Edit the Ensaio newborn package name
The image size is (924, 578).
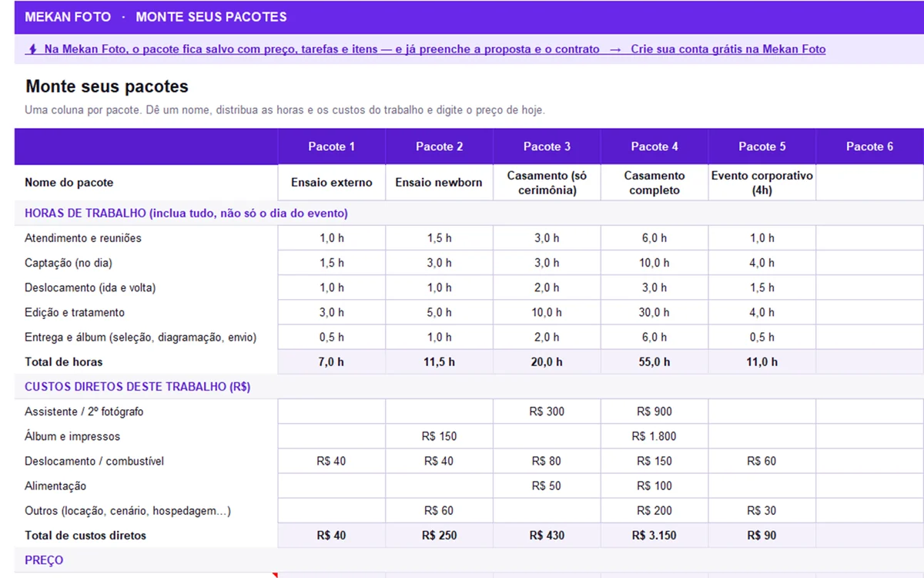click(439, 183)
